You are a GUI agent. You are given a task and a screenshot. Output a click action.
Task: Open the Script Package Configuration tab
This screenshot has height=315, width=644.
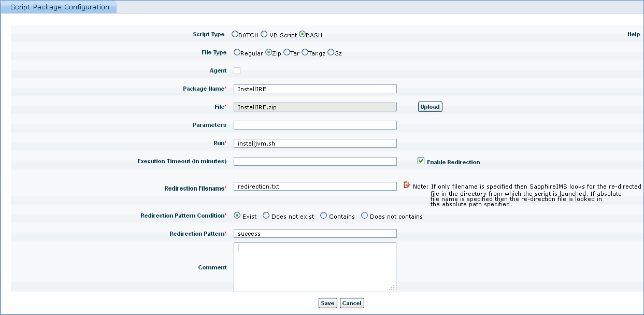[x=60, y=7]
